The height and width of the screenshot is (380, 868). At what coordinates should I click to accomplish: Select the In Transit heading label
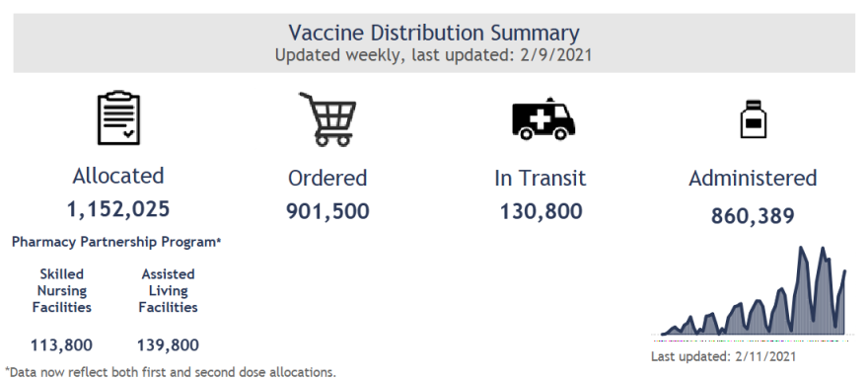tap(541, 179)
